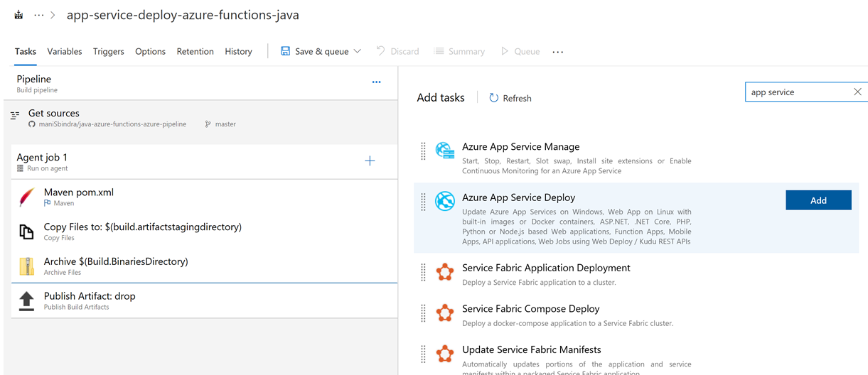Select the Archive $(Build.BinariesDirectory) task

tap(204, 266)
